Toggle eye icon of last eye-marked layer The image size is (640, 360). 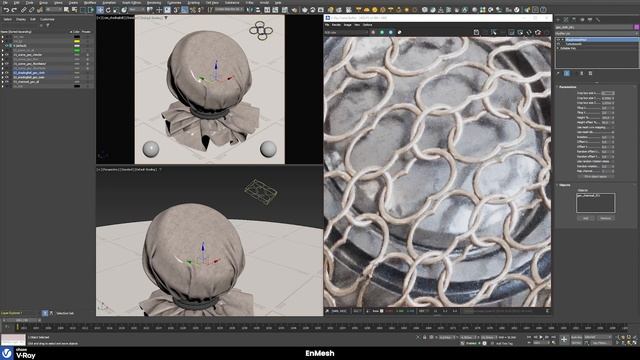(7, 82)
